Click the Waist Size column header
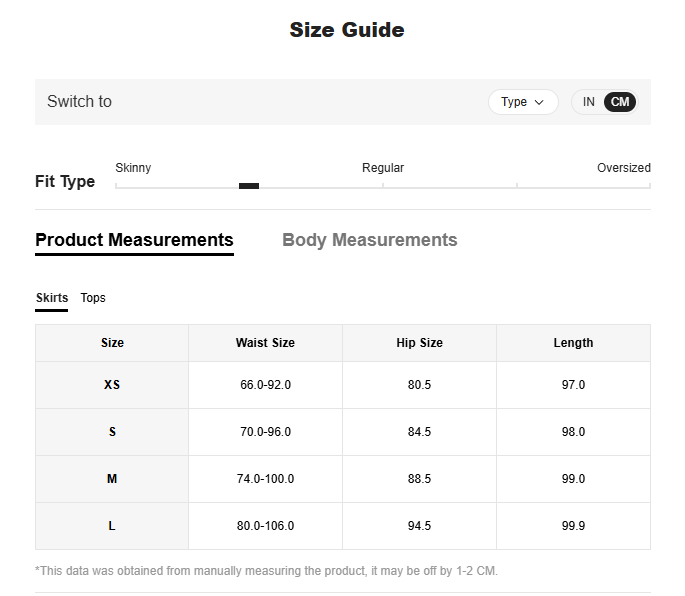Image resolution: width=685 pixels, height=596 pixels. [x=265, y=343]
